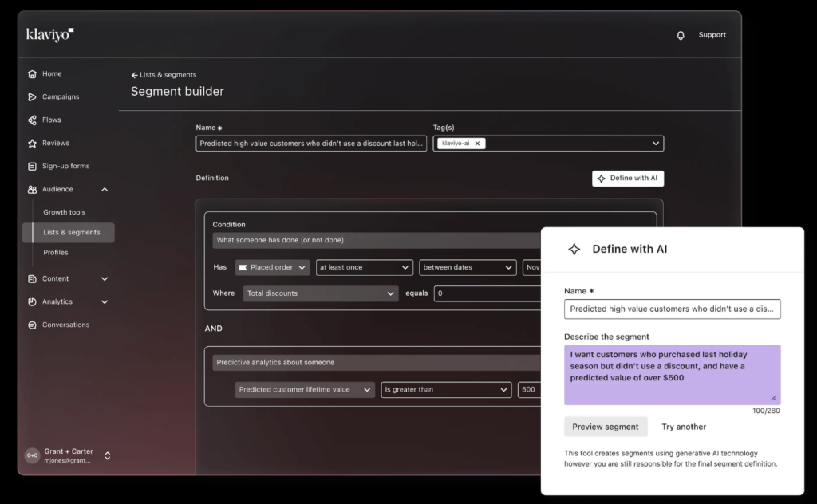Click the Reviews star icon
The height and width of the screenshot is (504, 817).
pos(32,144)
